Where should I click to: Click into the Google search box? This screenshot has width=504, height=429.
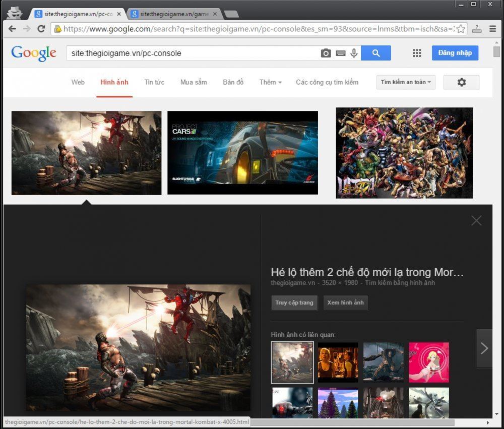(193, 53)
